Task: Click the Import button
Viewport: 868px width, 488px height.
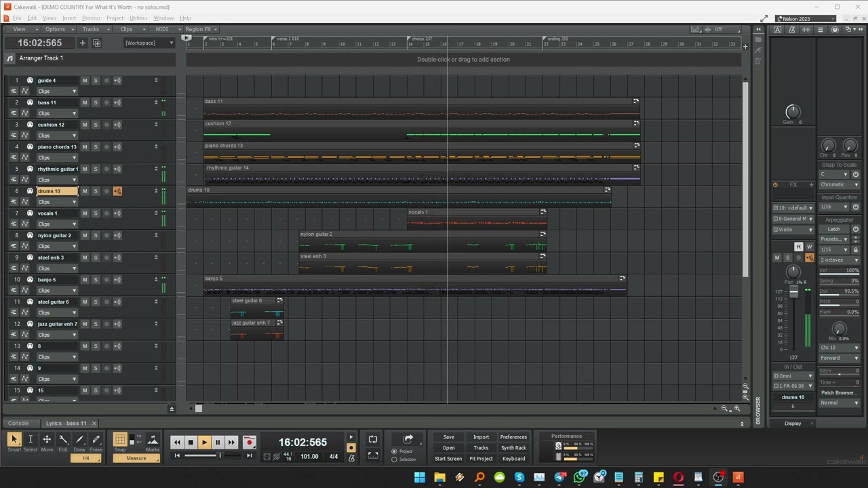Action: click(481, 437)
